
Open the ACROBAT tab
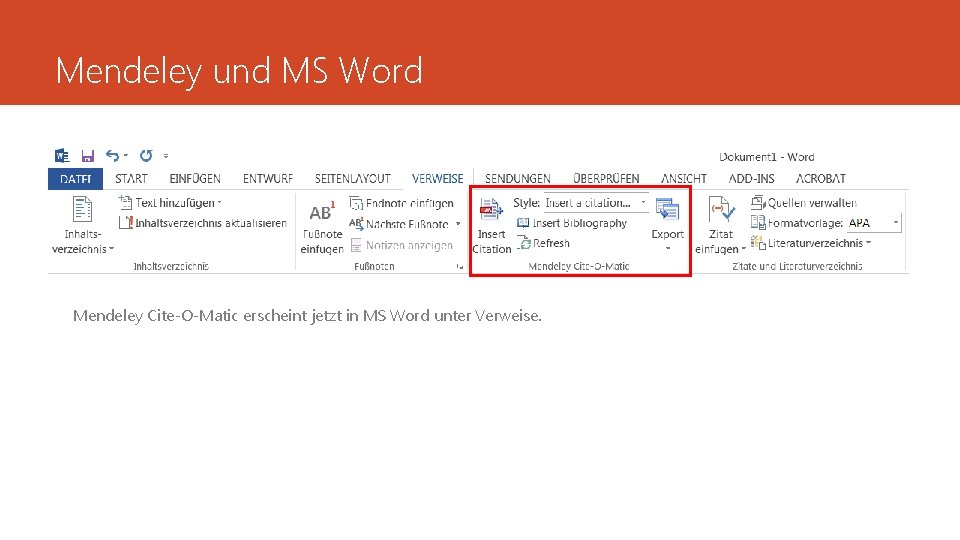click(820, 179)
